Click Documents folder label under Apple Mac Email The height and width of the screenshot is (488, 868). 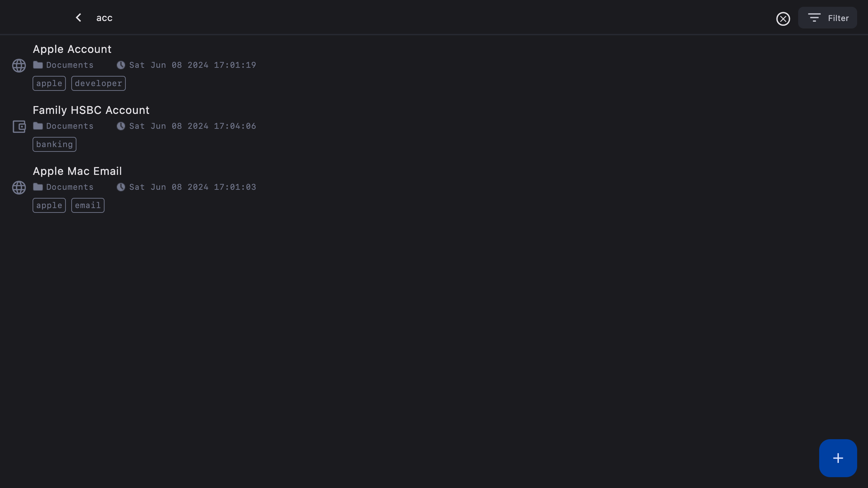point(70,187)
